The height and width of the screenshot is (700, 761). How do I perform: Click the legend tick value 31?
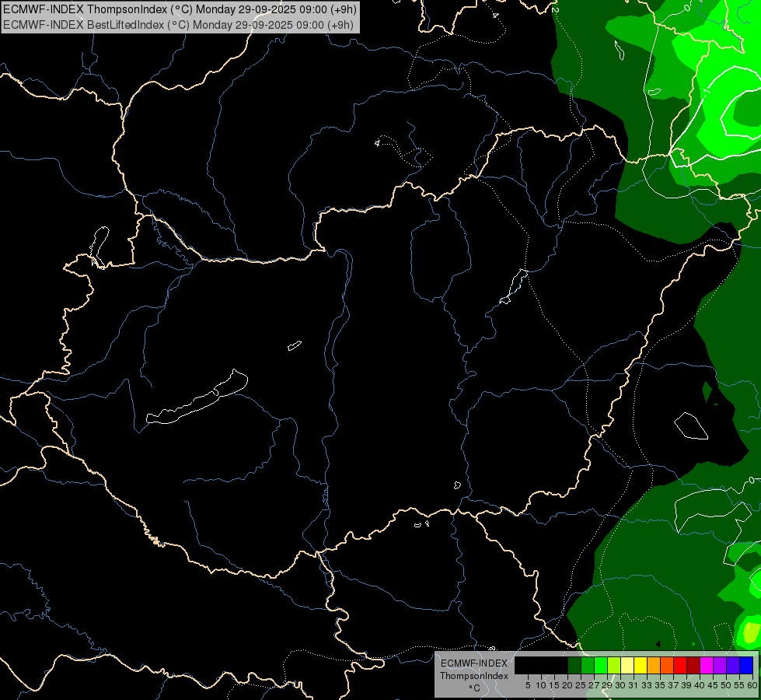click(x=634, y=685)
